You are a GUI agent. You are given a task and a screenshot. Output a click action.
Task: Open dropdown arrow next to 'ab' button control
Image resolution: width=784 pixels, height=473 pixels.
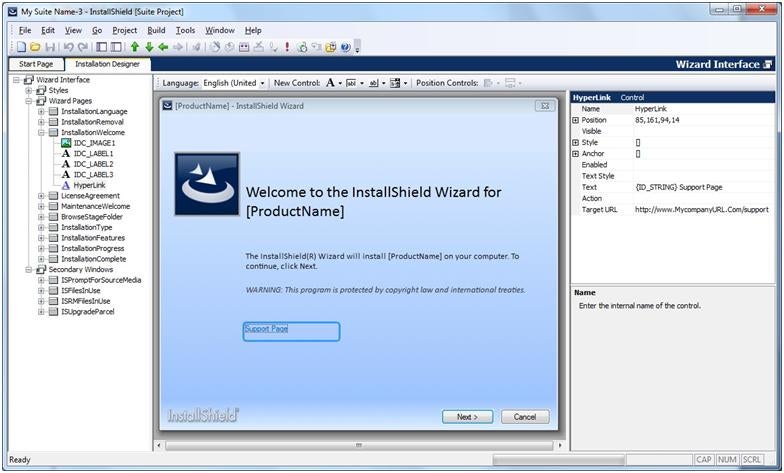[384, 84]
